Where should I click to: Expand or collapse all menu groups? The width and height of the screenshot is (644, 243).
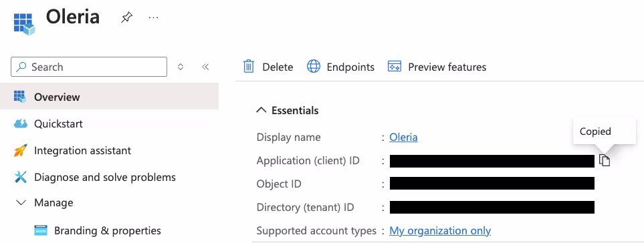tap(181, 67)
